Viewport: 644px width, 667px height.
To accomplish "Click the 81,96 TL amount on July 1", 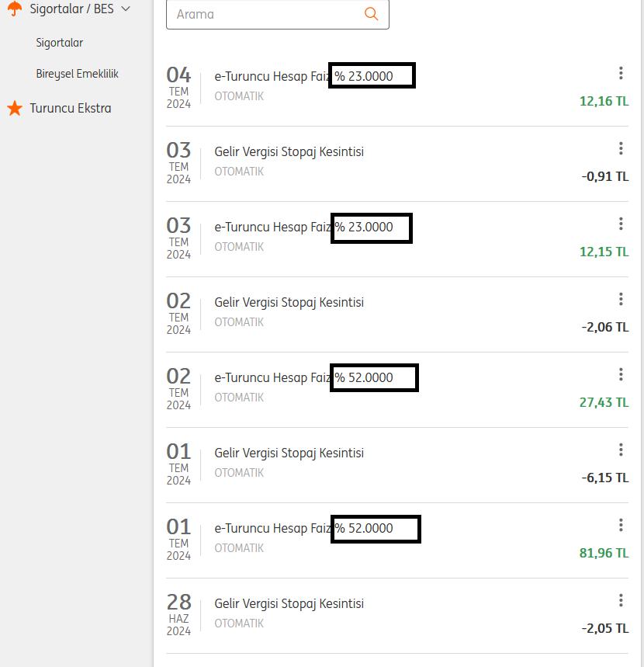I will [x=604, y=553].
